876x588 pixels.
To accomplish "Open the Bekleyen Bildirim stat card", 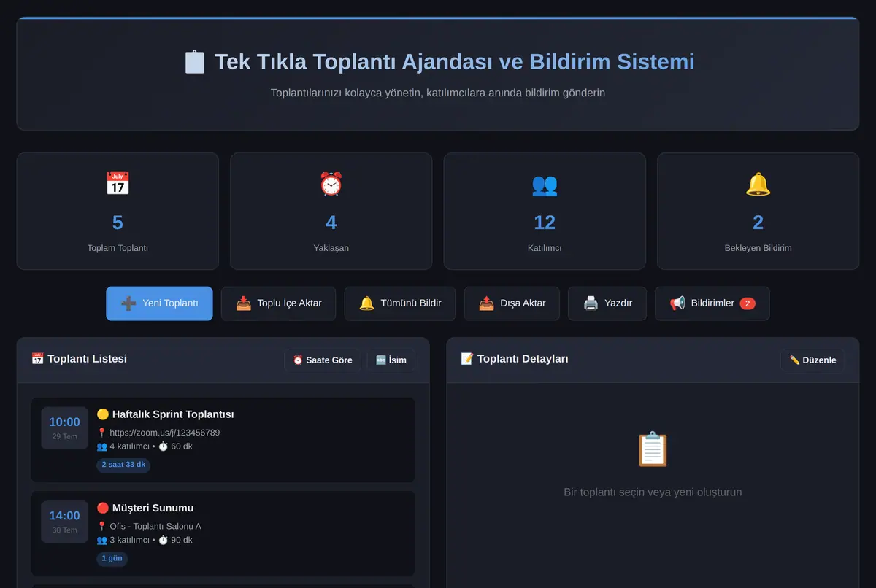I will click(758, 212).
